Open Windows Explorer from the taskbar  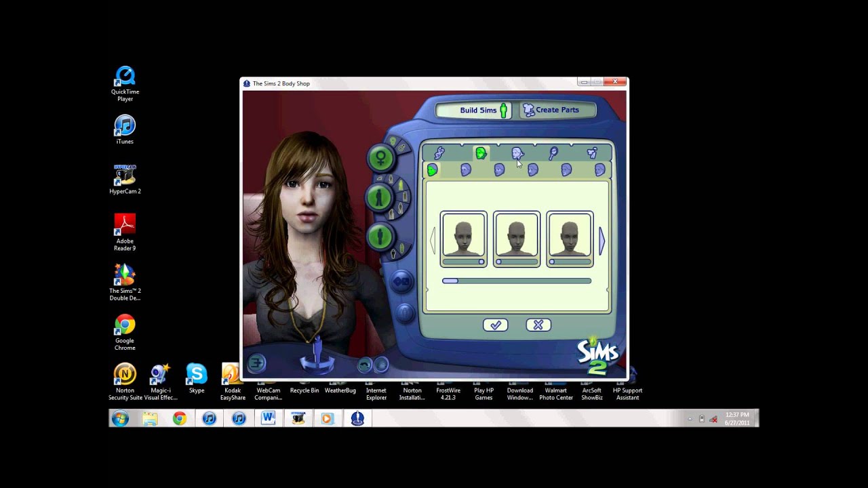click(x=150, y=419)
